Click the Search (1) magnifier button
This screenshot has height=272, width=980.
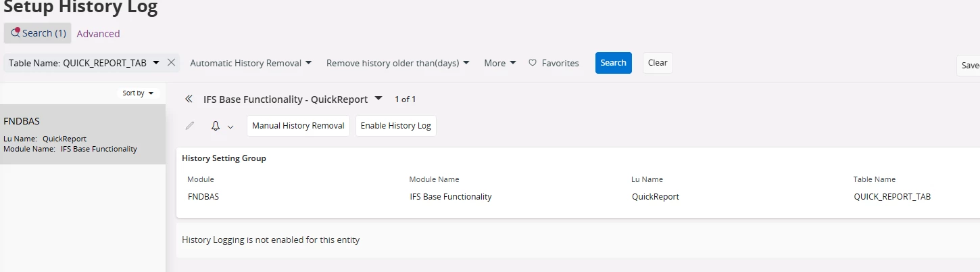tap(38, 33)
